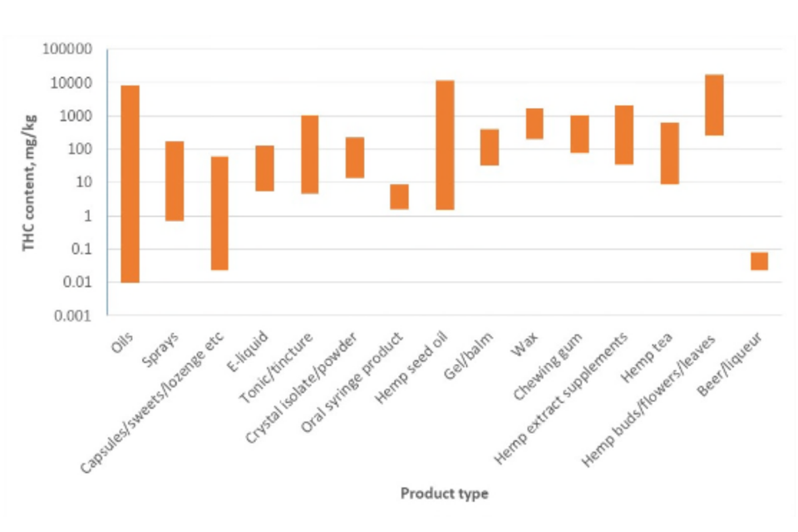Select the Hemp extract supplements bar
The width and height of the screenshot is (798, 532).
click(x=624, y=135)
